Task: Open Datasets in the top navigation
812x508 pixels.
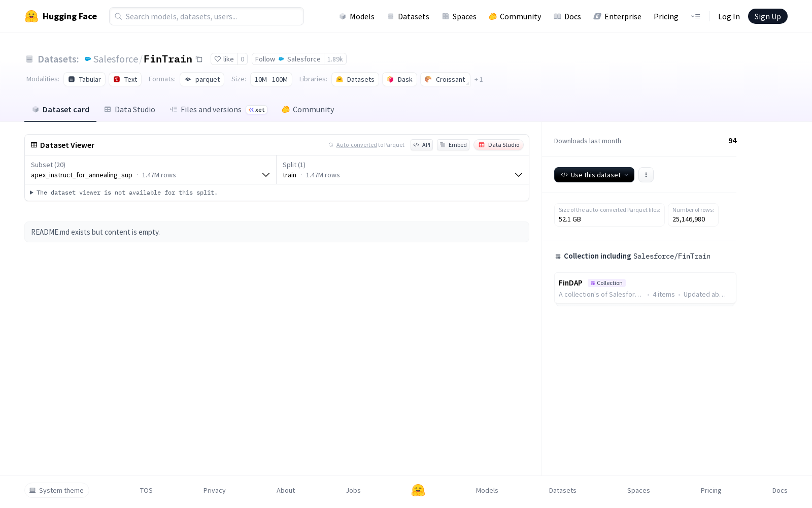Action: click(x=408, y=16)
